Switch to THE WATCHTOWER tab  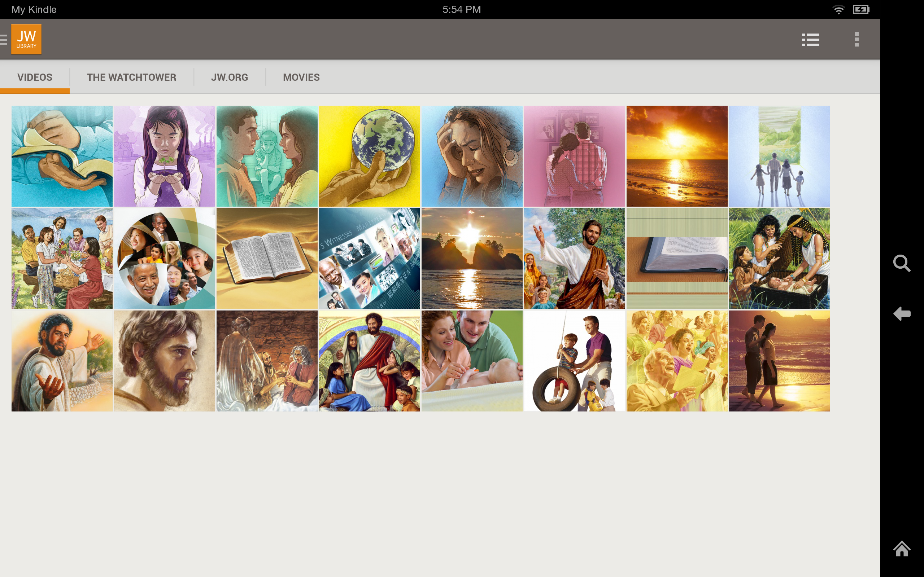(x=131, y=77)
